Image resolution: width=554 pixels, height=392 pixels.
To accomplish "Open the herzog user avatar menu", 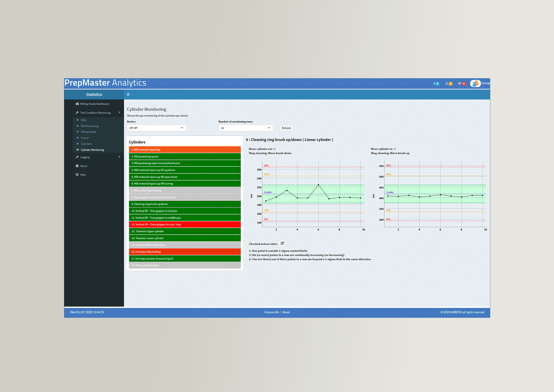I will click(475, 84).
